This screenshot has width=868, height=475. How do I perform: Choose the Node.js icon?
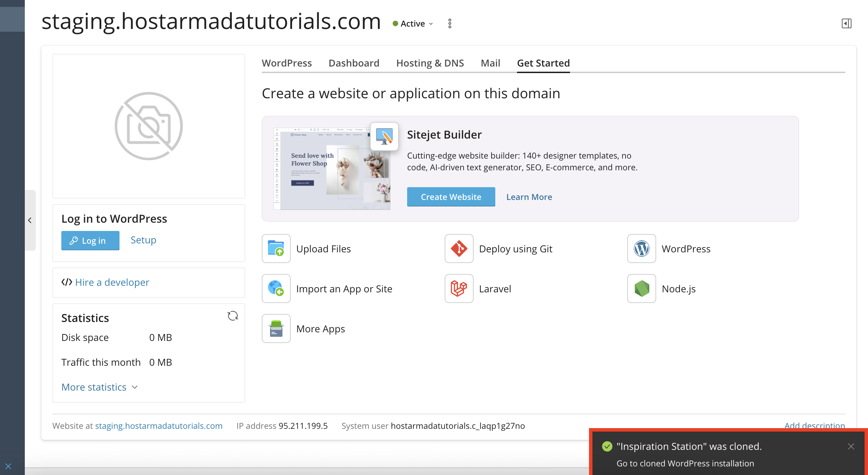(x=641, y=289)
